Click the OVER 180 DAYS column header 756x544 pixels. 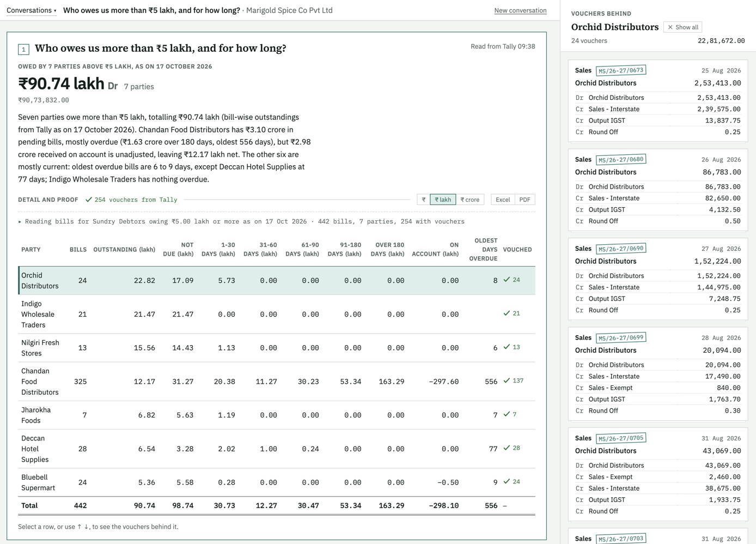(x=387, y=250)
